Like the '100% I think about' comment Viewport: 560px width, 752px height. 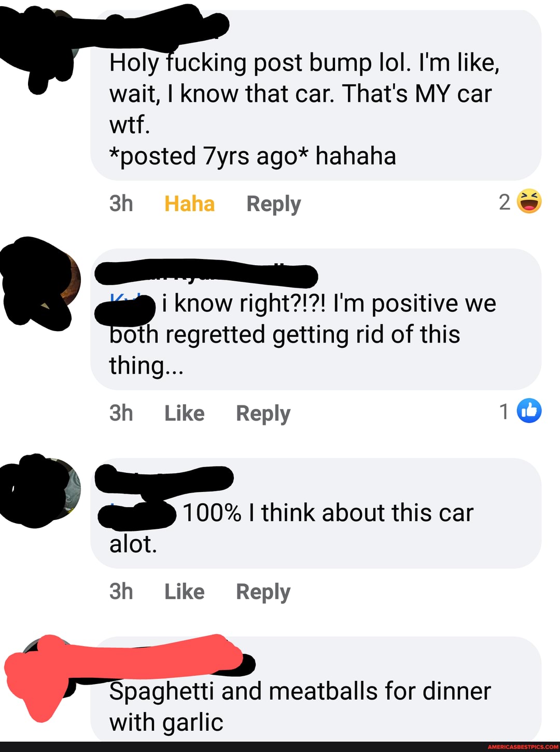(x=184, y=592)
